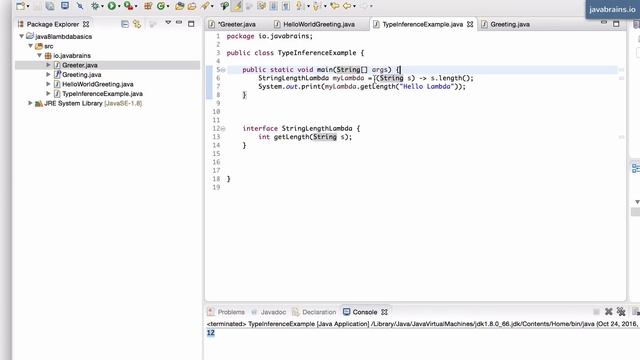Click 'public class TypeInferenceExample' code line
640x360 pixels.
click(295, 53)
